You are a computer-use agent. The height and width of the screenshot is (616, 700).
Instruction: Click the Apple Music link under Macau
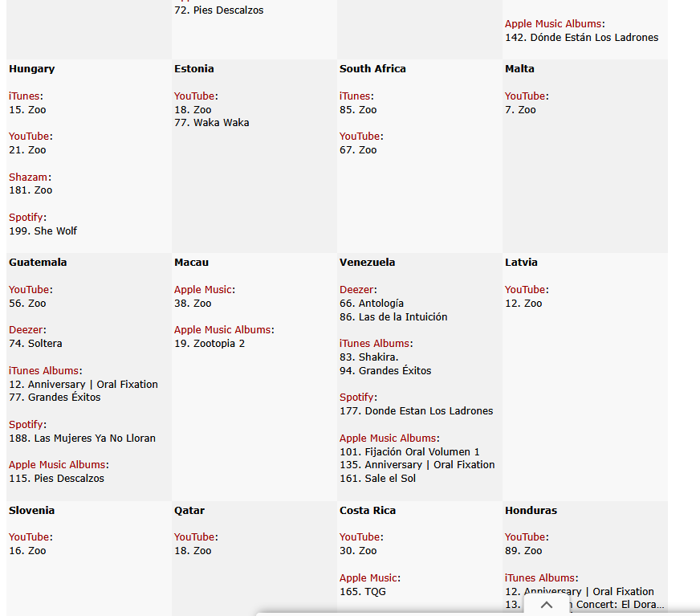[x=203, y=289]
